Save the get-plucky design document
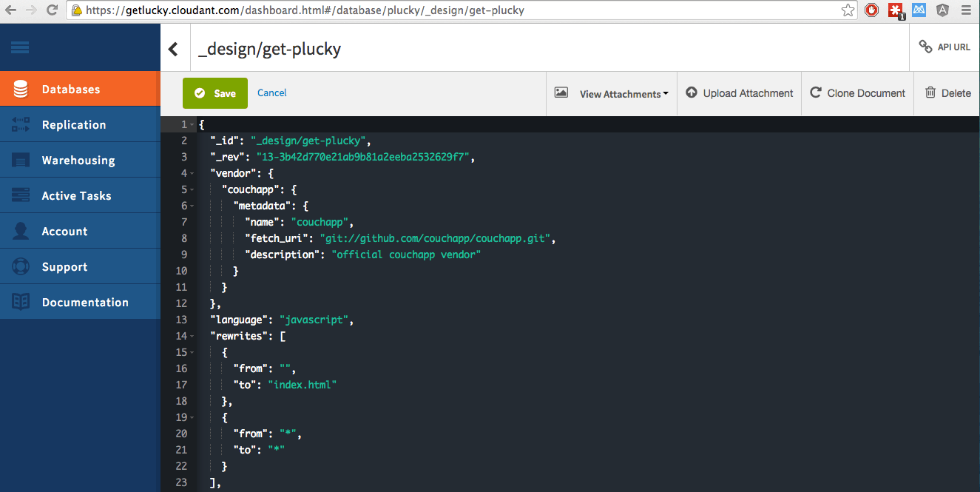980x492 pixels. tap(214, 93)
